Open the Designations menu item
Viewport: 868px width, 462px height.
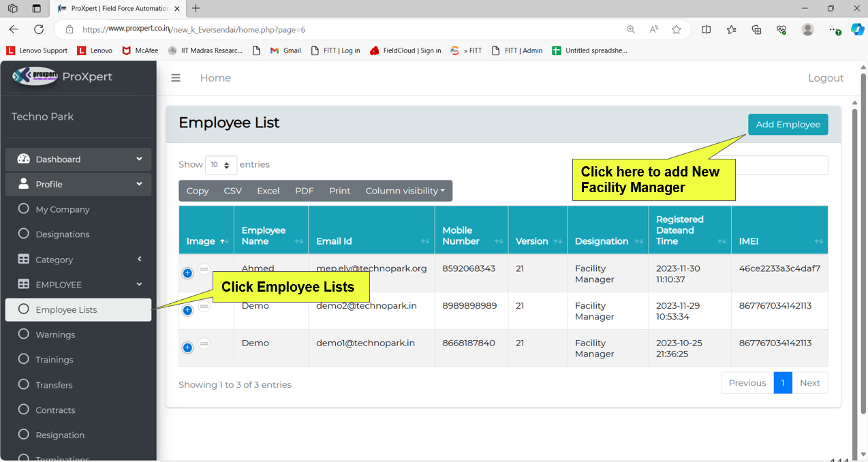(62, 234)
